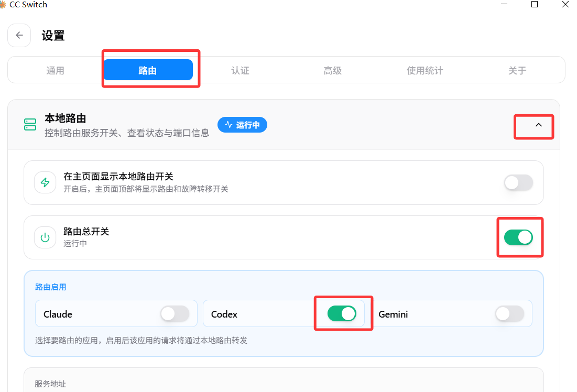This screenshot has width=577, height=392.
Task: Enable routing for Gemini
Action: tap(510, 314)
